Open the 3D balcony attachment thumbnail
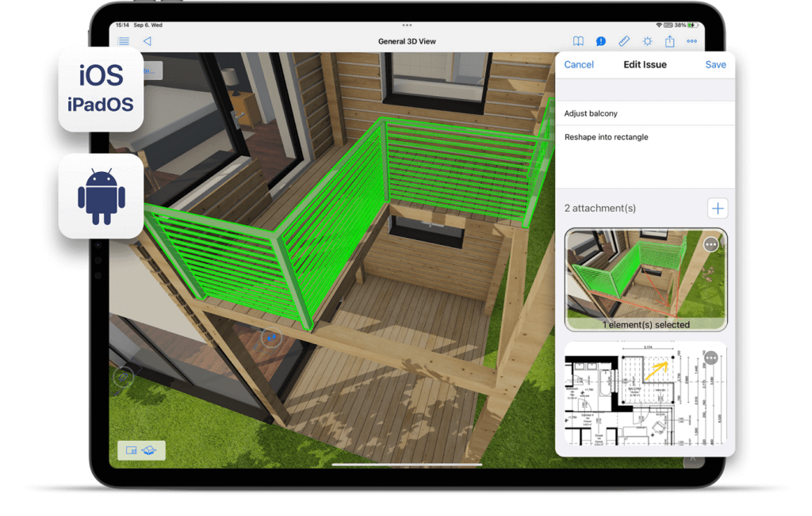 [x=634, y=277]
